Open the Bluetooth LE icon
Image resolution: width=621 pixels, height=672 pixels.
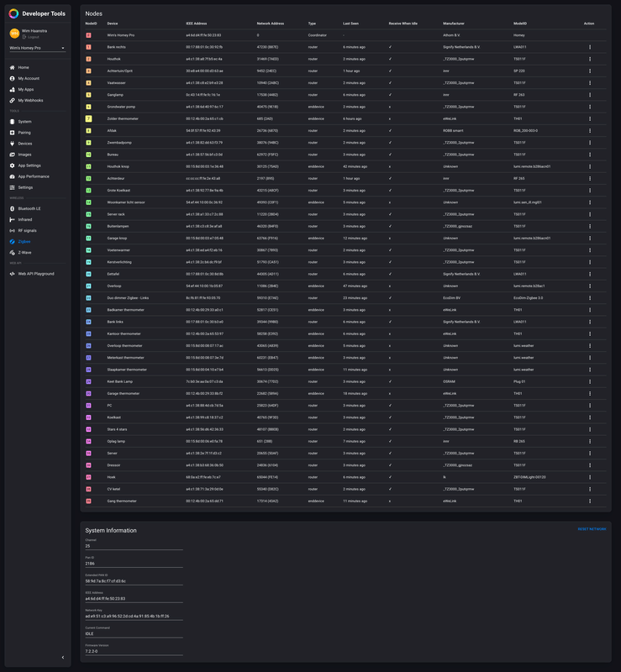click(x=12, y=208)
